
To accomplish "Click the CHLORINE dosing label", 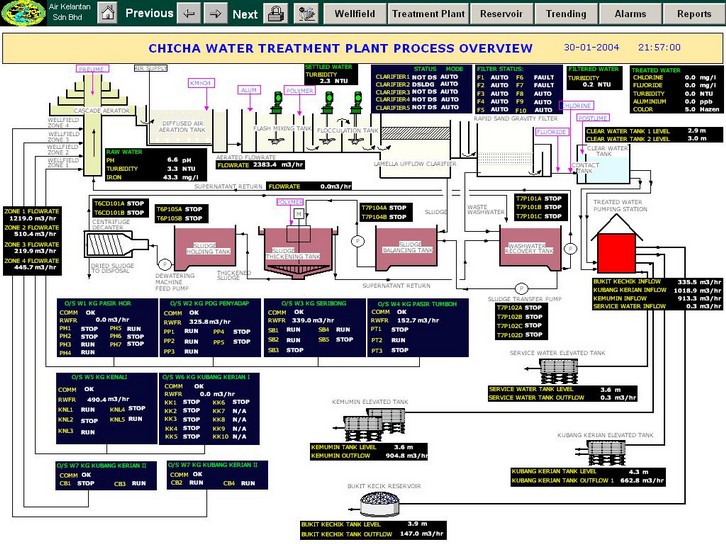I will [576, 106].
